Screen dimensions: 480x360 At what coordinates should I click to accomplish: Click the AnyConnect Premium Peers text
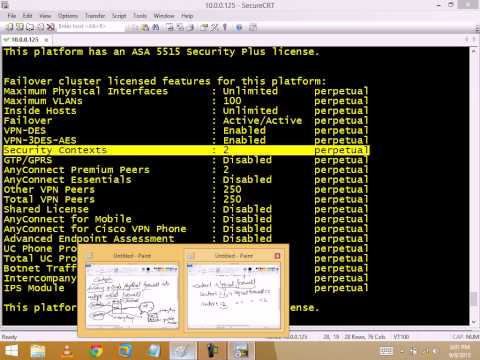point(77,170)
